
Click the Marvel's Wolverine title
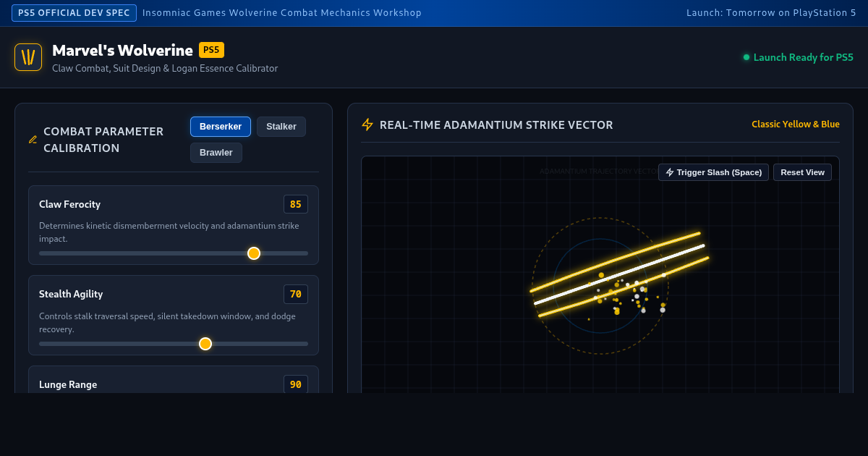(x=122, y=50)
